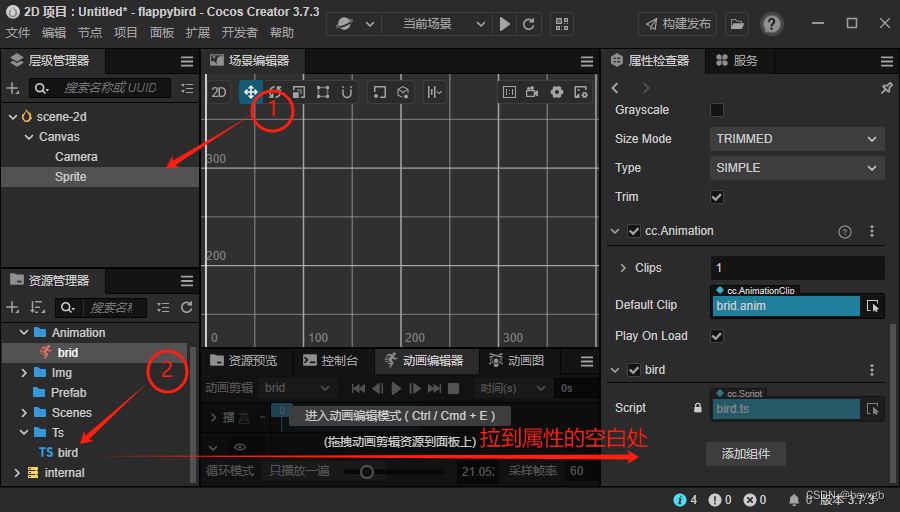Create a new asset with the assets plus icon
This screenshot has height=512, width=900.
coord(13,308)
